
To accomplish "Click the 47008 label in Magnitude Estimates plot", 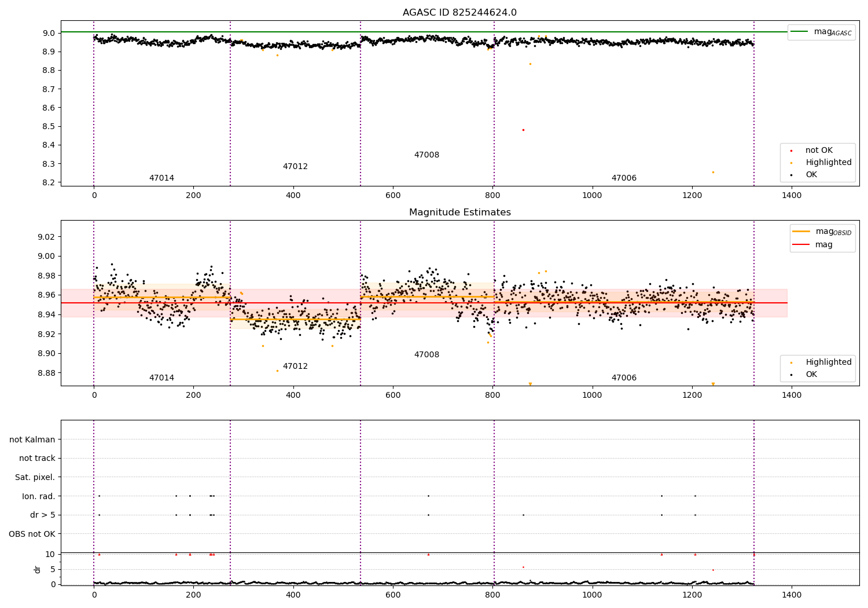I will 426,355.
